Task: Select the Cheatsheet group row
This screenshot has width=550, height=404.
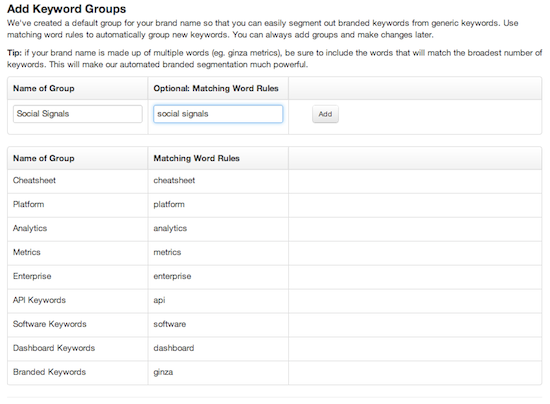Action: tap(275, 181)
